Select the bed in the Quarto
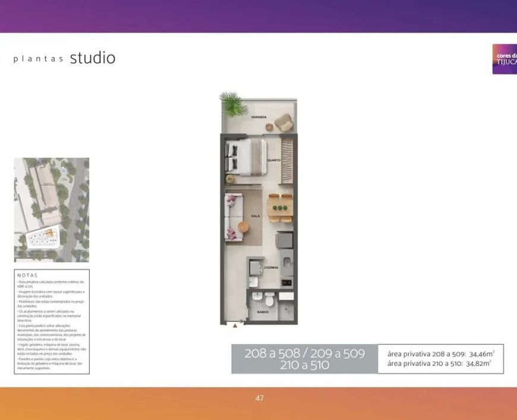 pos(246,157)
